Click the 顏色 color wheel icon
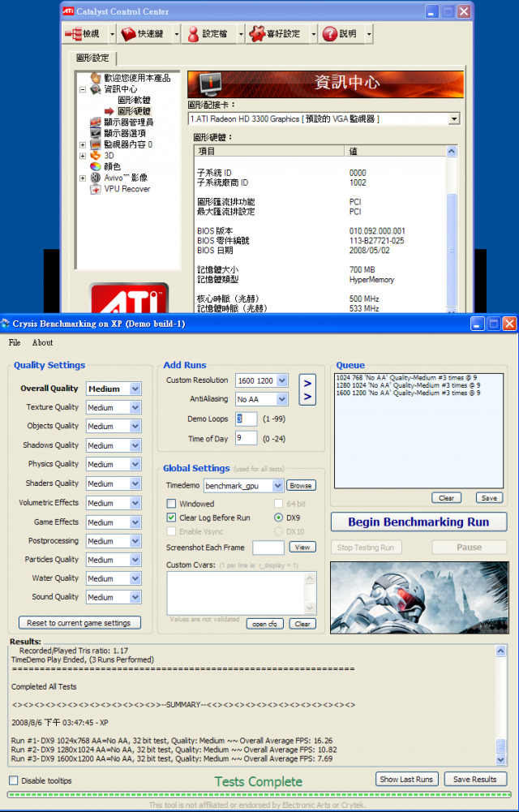Screen dimensions: 519x812 [95, 166]
